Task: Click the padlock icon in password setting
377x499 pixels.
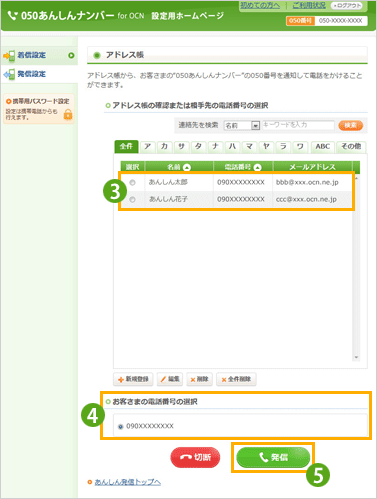Action: [x=68, y=114]
